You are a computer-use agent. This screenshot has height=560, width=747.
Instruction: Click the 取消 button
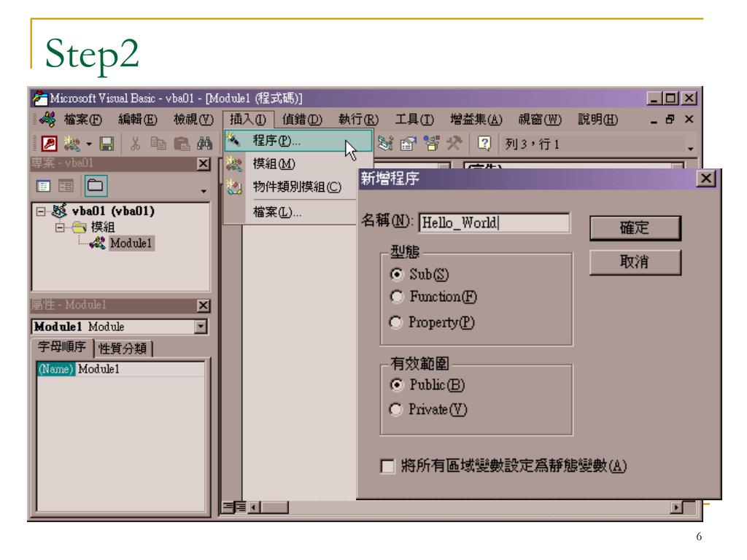point(635,262)
